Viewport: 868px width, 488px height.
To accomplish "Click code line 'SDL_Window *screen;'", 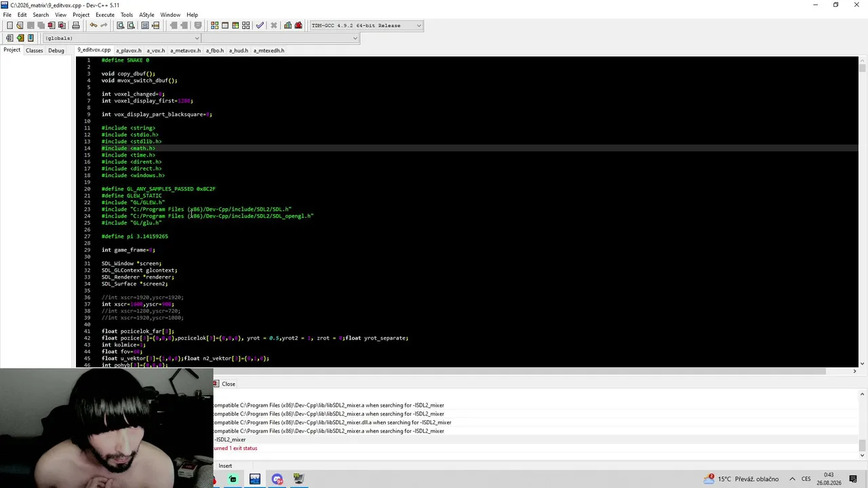I will (x=132, y=264).
